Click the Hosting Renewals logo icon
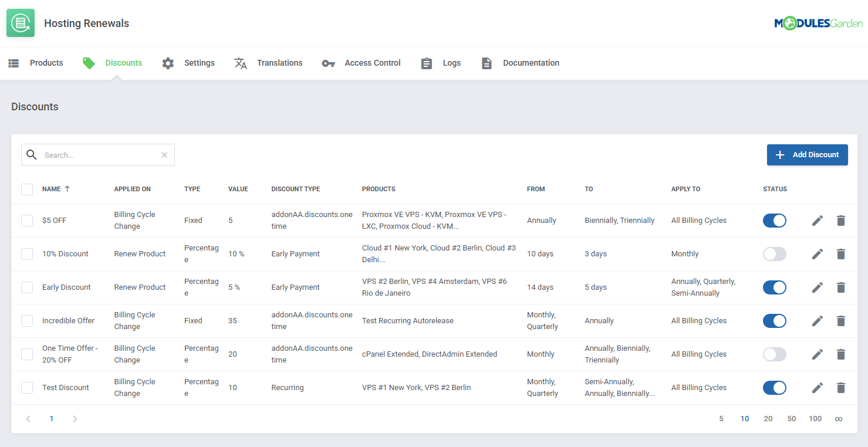Image resolution: width=868 pixels, height=447 pixels. point(21,23)
